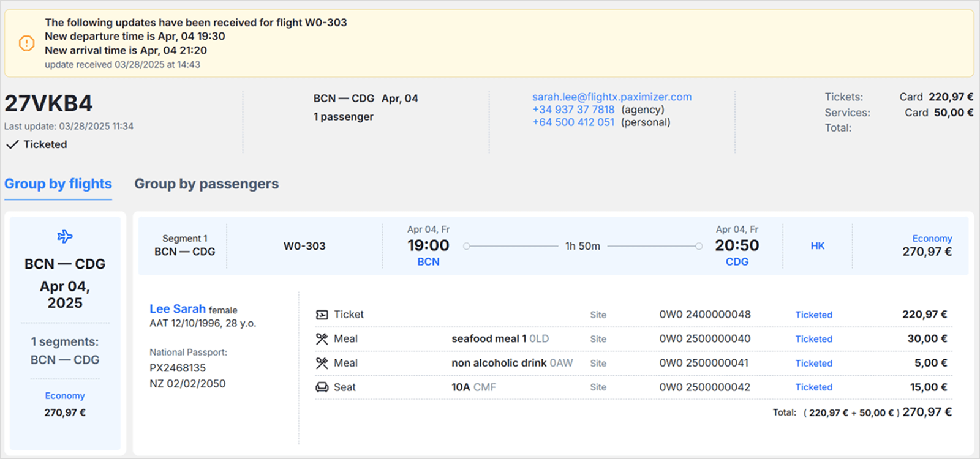Click the BCN departure airport link
This screenshot has height=459, width=980.
pos(428,261)
